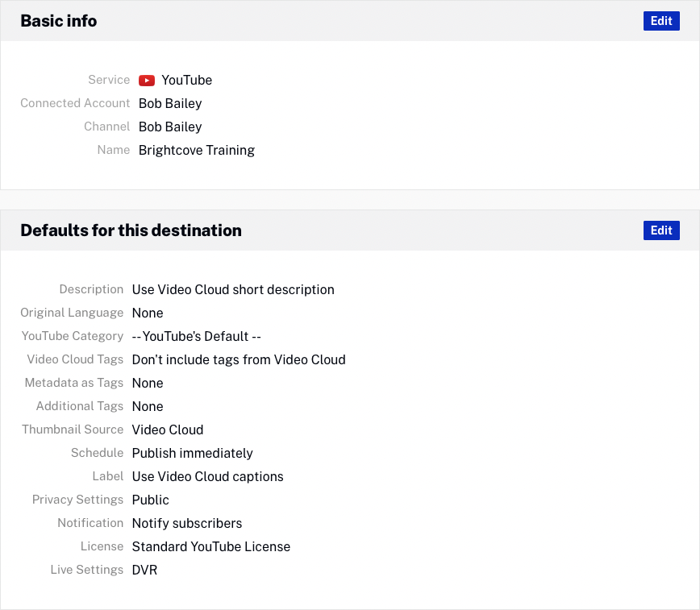Edit the Defaults for this destination section
This screenshot has height=610, width=700.
[x=661, y=230]
